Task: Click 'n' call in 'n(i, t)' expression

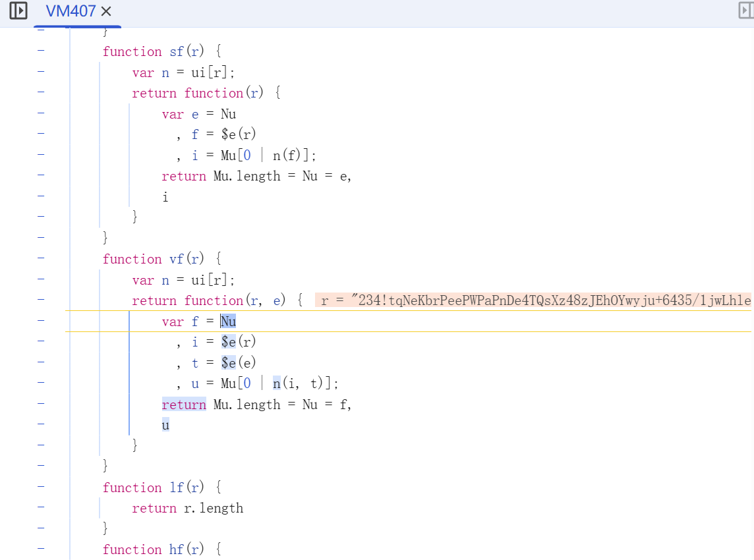Action: point(276,383)
